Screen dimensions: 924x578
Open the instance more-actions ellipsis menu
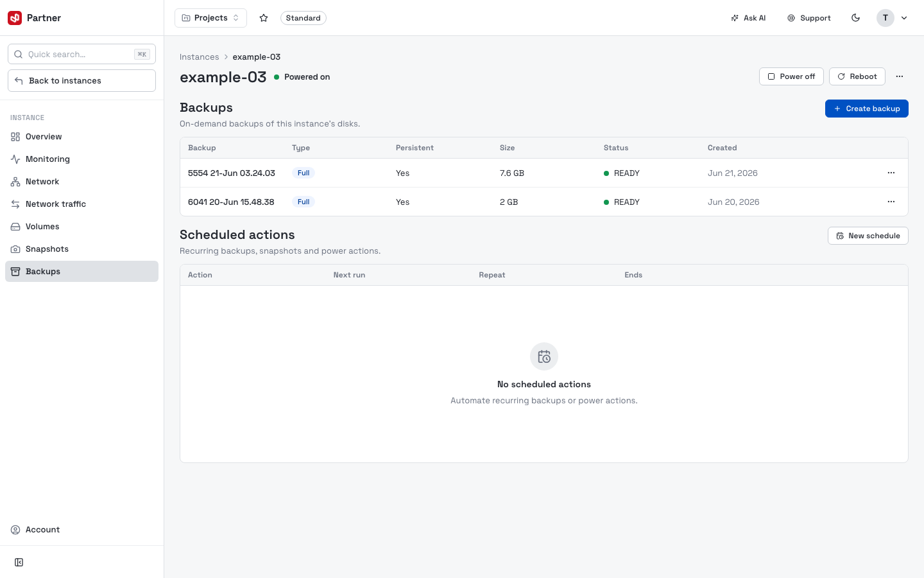[x=900, y=76]
